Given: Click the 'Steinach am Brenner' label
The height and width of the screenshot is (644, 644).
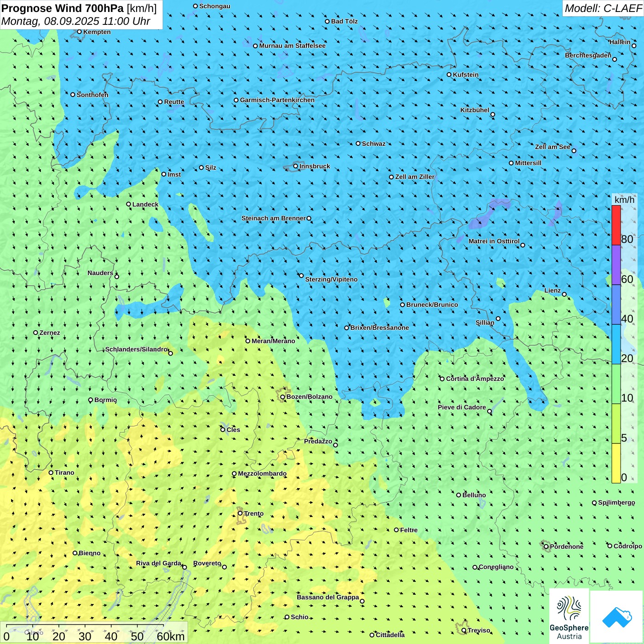Looking at the screenshot, I should (274, 218).
